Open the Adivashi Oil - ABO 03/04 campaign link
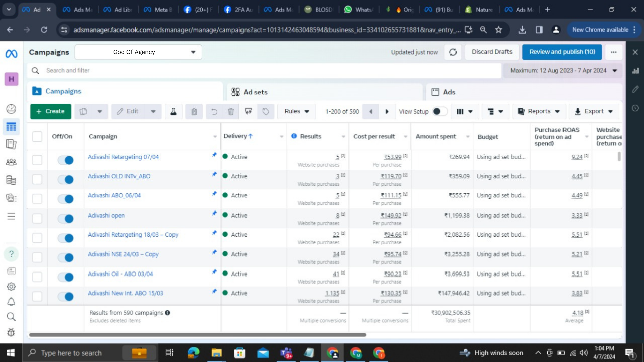This screenshot has height=362, width=644. coord(120,274)
